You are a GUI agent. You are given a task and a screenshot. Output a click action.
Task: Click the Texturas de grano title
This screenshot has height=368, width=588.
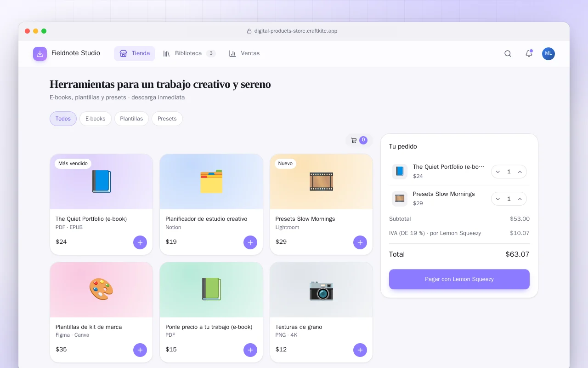tap(299, 327)
